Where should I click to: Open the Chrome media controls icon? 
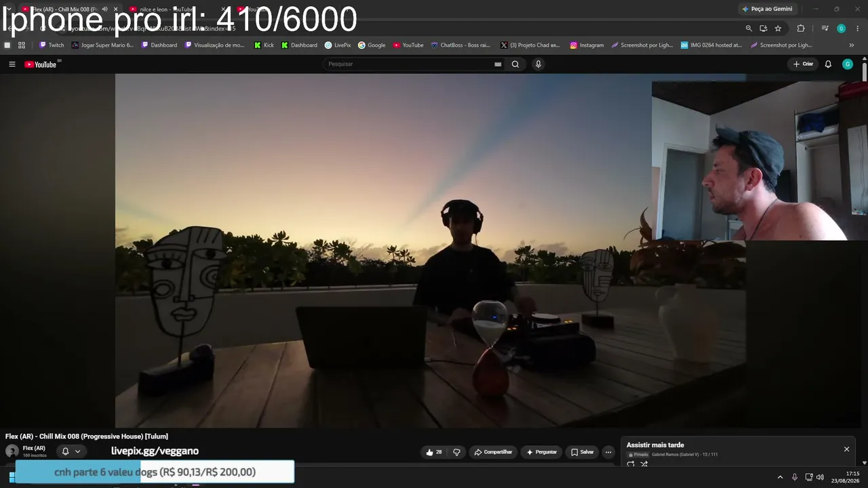click(825, 28)
